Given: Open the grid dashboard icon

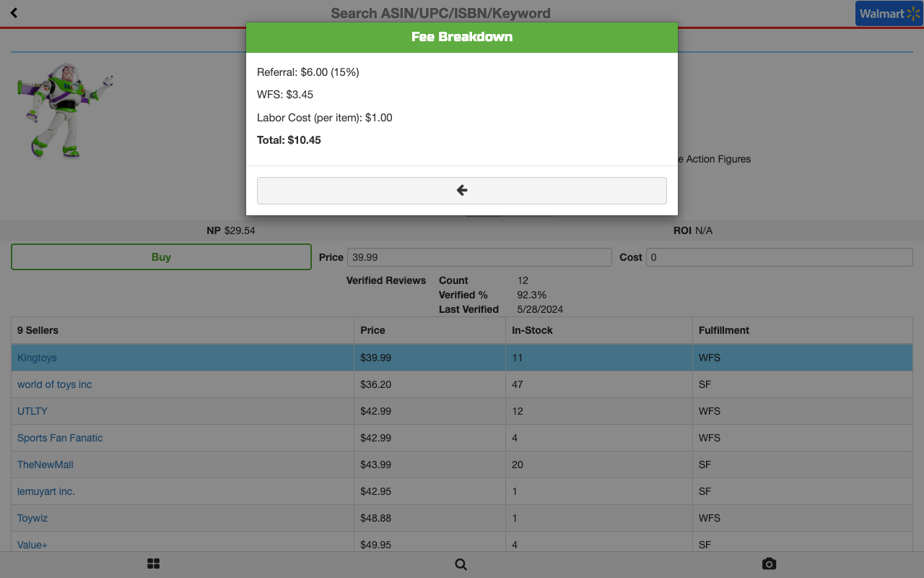Looking at the screenshot, I should pos(153,564).
